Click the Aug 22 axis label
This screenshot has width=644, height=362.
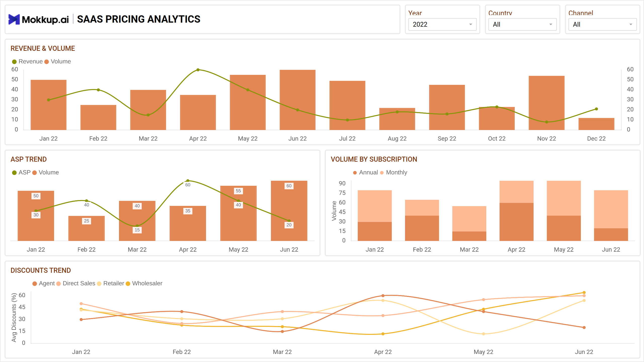397,139
